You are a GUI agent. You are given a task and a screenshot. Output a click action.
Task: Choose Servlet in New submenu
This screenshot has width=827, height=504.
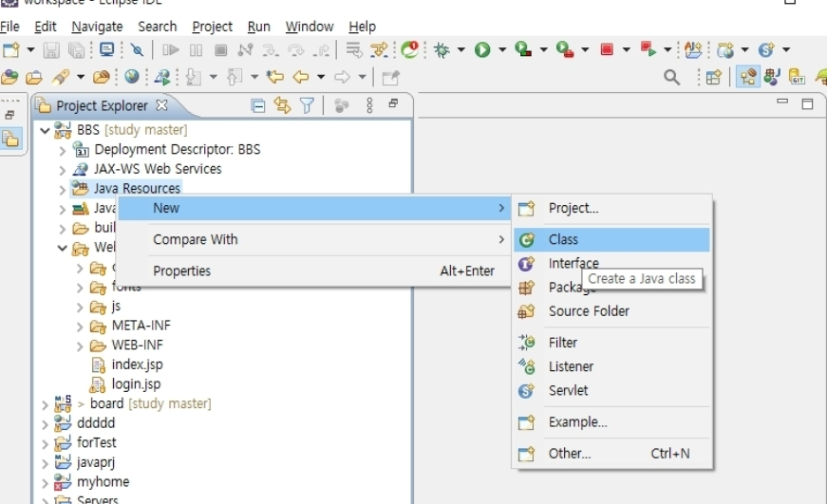(612, 391)
